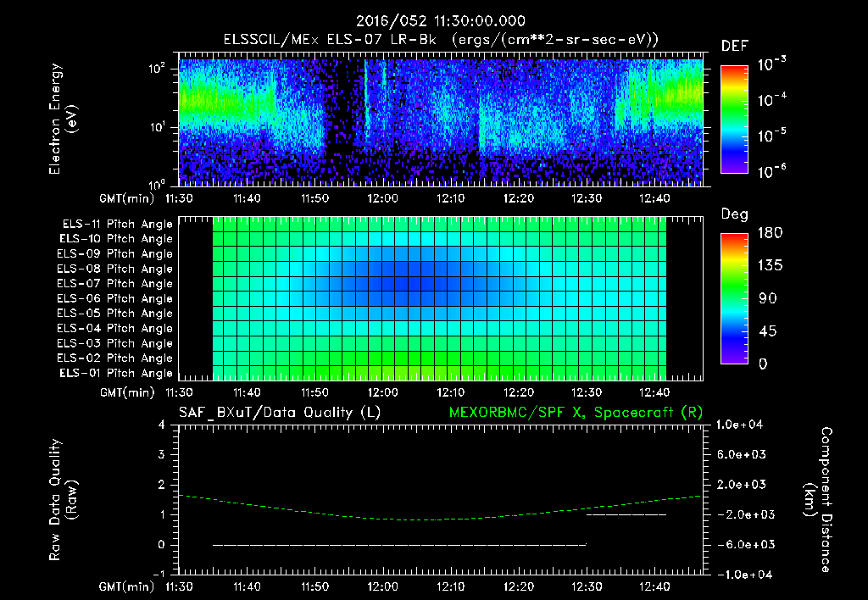Click the ELS-05 Pitch Angle row label

click(114, 314)
